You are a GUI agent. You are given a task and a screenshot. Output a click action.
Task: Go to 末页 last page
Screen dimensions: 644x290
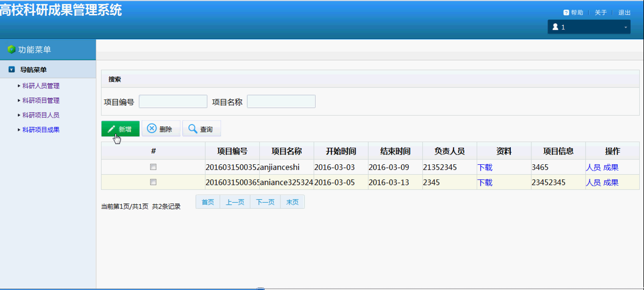point(292,202)
